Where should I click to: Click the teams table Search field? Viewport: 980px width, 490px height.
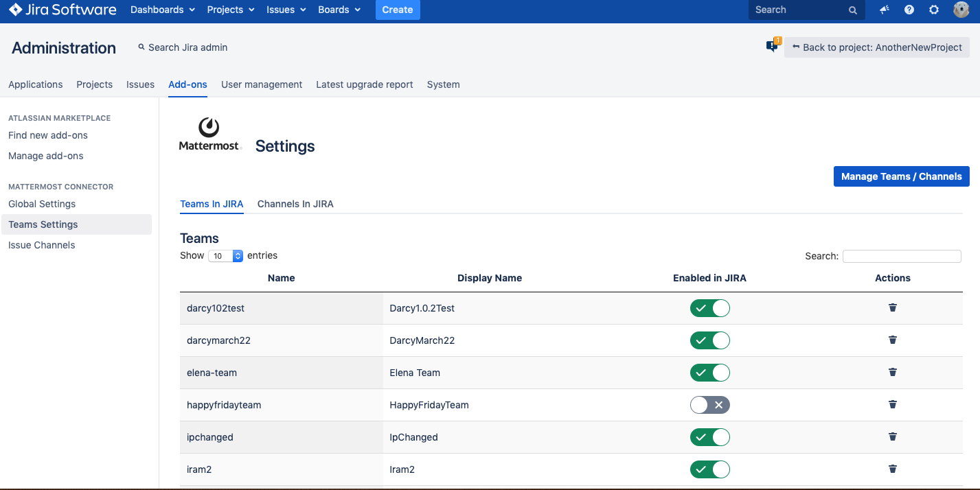(901, 256)
